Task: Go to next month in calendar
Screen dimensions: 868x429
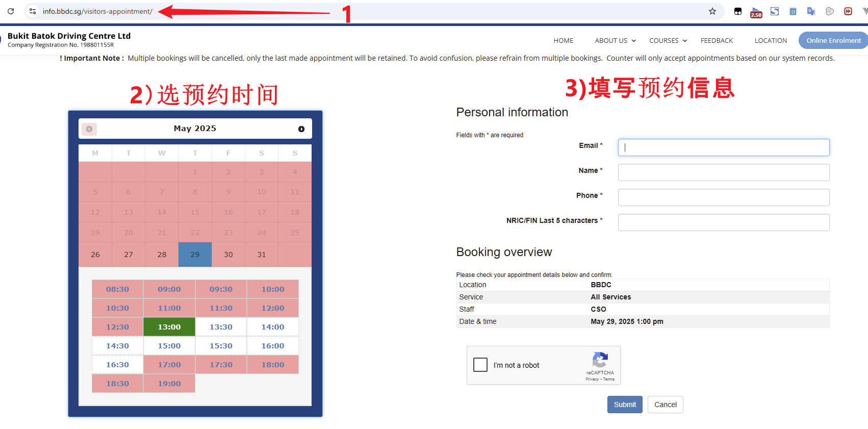Action: click(x=301, y=129)
